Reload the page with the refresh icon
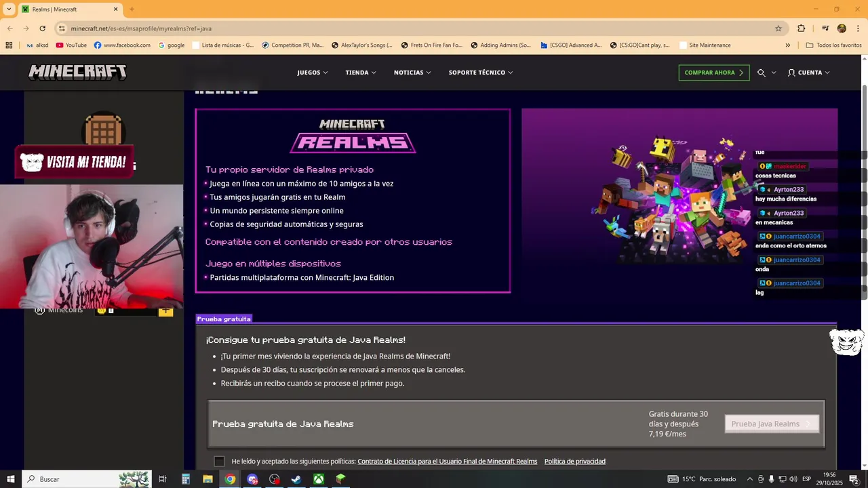The height and width of the screenshot is (488, 868). pos(42,28)
